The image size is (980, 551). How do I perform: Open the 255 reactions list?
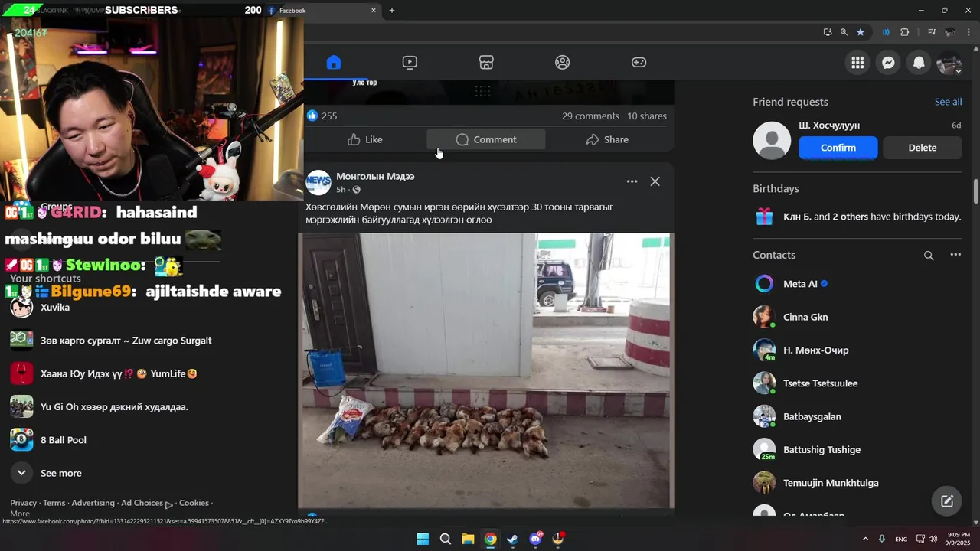coord(329,116)
